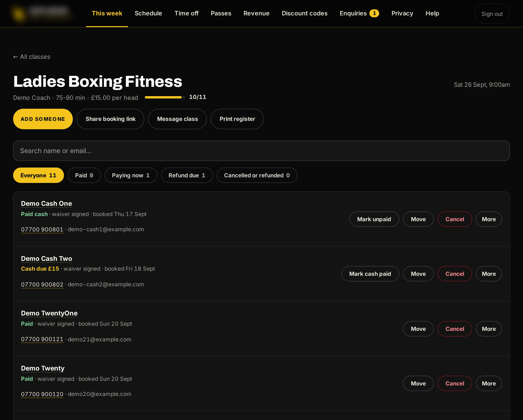Open the Privacy page
This screenshot has width=523, height=420.
(402, 13)
